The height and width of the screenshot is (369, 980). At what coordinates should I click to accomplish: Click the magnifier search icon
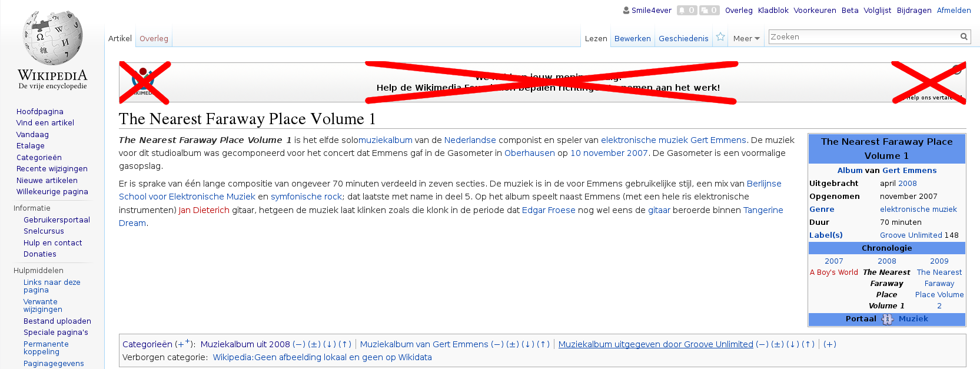[x=964, y=36]
